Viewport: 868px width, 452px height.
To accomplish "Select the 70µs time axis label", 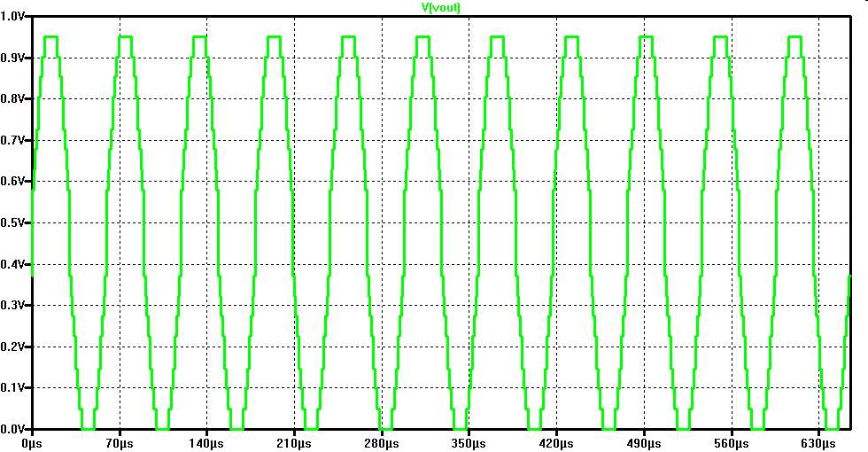I will 119,442.
